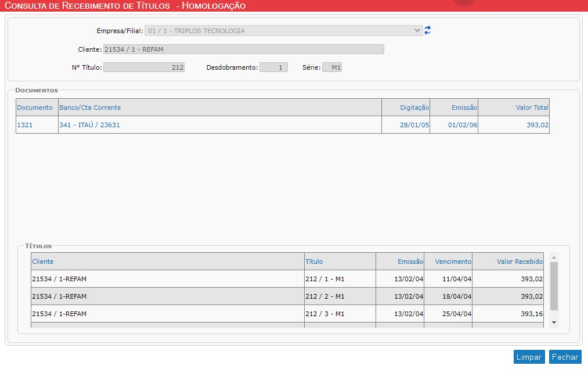This screenshot has height=369, width=588.
Task: Click the Série field showing M1
Action: coord(332,67)
